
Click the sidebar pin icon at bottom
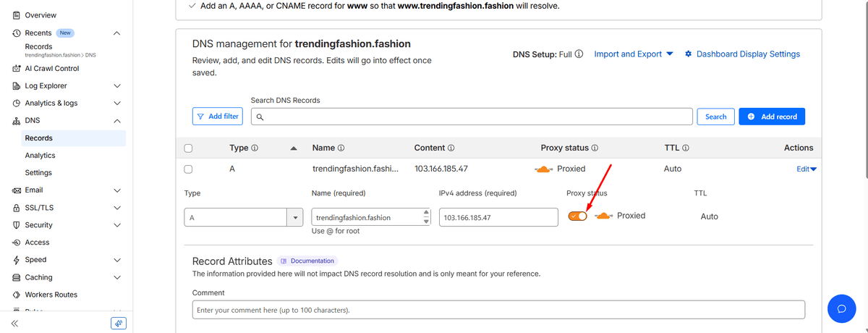coord(119,323)
